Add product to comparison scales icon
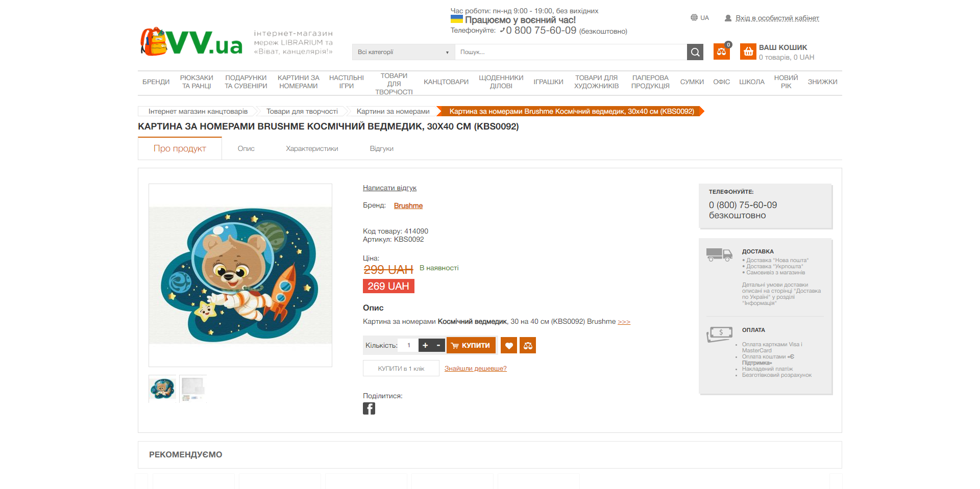Image resolution: width=980 pixels, height=489 pixels. tap(528, 345)
